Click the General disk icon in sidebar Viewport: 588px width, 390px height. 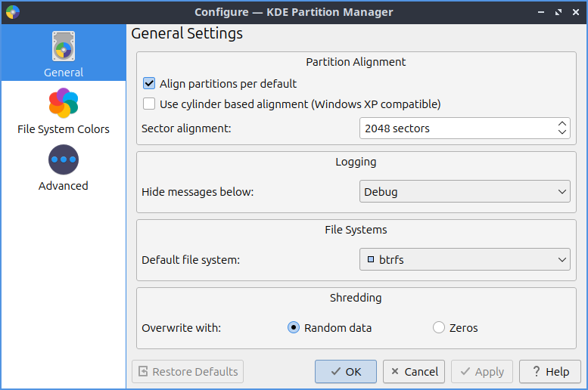click(x=64, y=47)
